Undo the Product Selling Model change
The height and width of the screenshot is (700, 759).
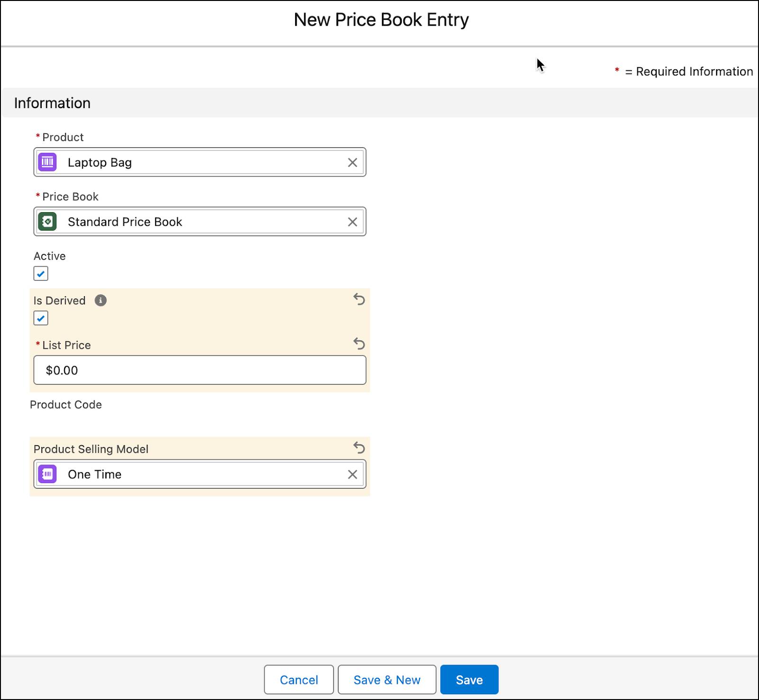pos(359,448)
